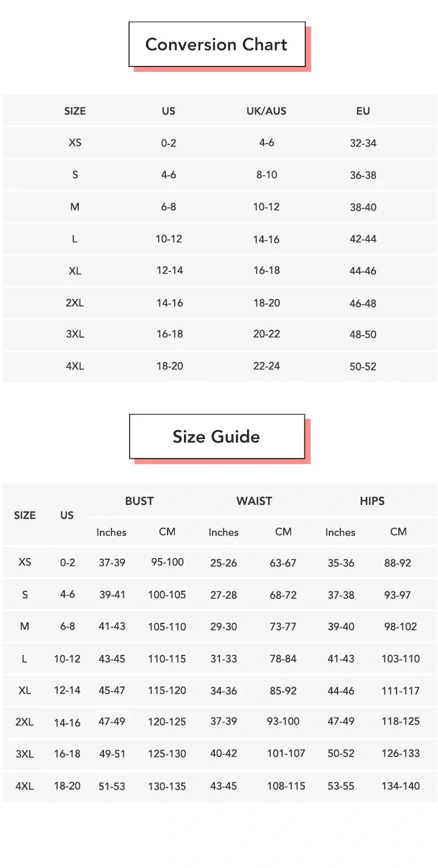The width and height of the screenshot is (438, 868).
Task: Select the UK/AUS column header
Action: coord(266,111)
